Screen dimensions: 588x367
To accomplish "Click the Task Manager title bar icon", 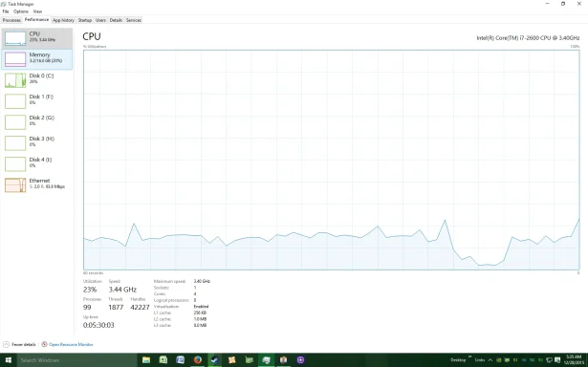I will pyautogui.click(x=4, y=4).
